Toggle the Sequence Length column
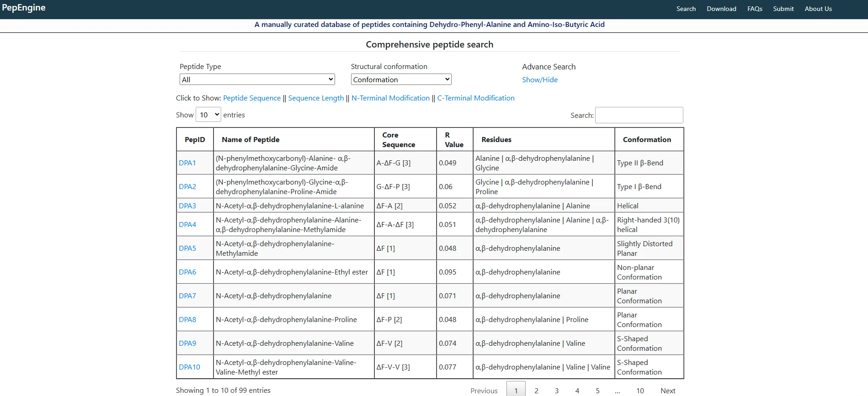 [x=316, y=98]
